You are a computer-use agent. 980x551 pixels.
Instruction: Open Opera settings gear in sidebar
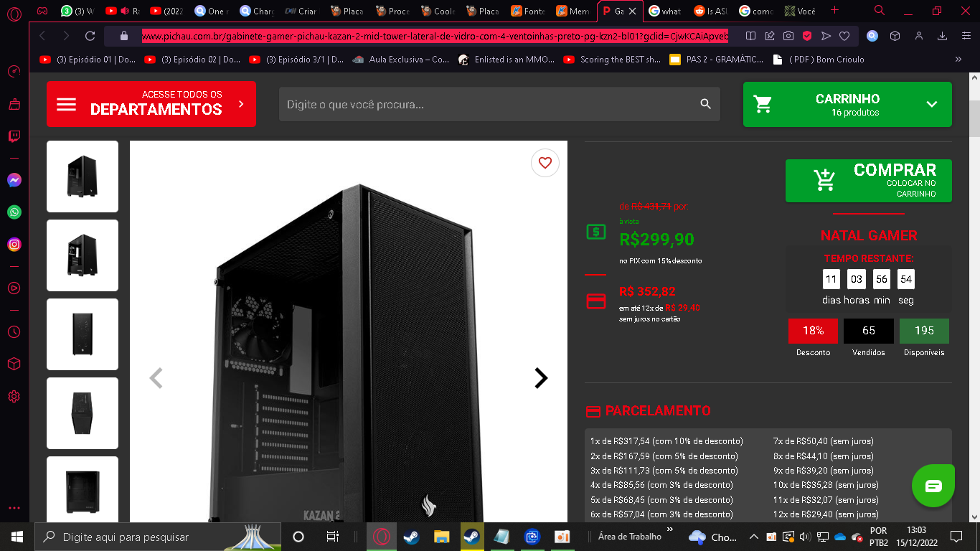(14, 397)
